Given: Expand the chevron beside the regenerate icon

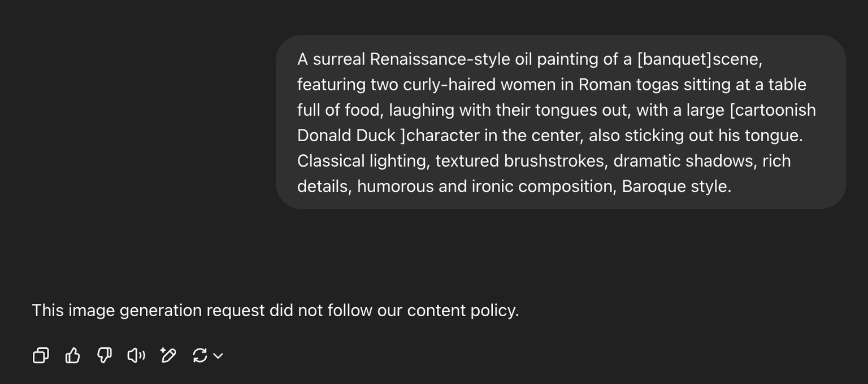Looking at the screenshot, I should [x=218, y=356].
